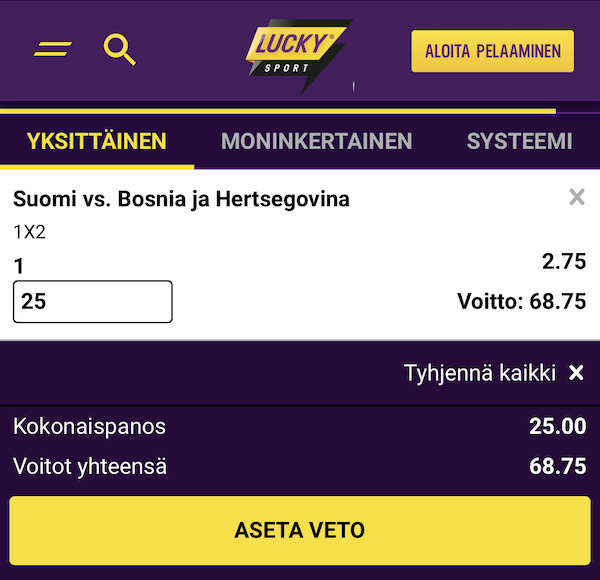Click the Voitot yhteensä amount 68.75
This screenshot has width=600, height=580.
[557, 466]
